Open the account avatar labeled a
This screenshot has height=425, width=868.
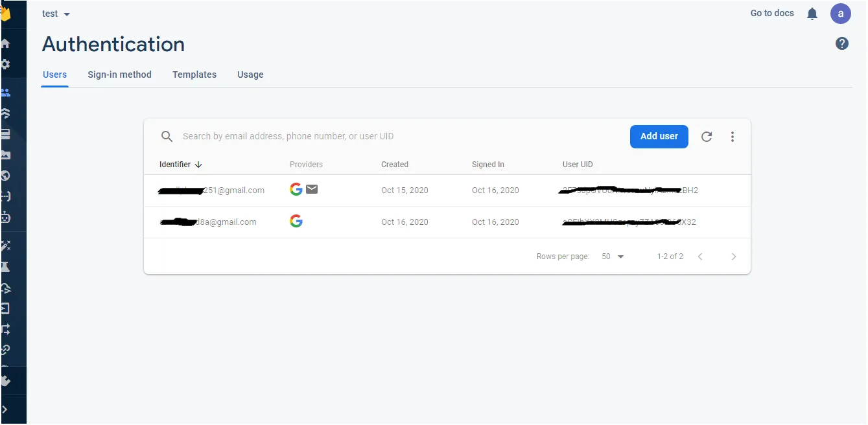[x=841, y=13]
